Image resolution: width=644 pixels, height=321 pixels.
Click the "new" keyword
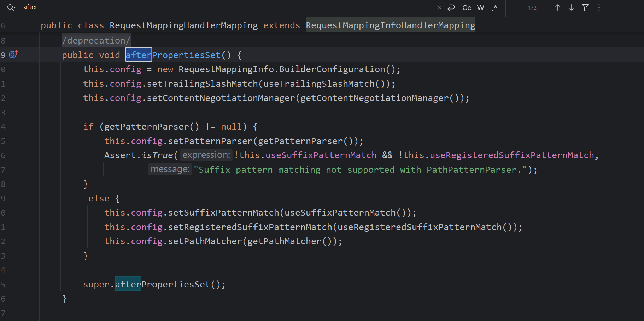point(165,69)
